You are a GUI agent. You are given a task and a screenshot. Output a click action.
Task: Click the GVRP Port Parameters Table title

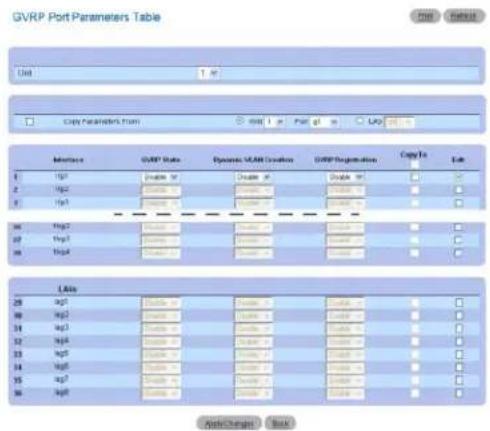pos(87,17)
